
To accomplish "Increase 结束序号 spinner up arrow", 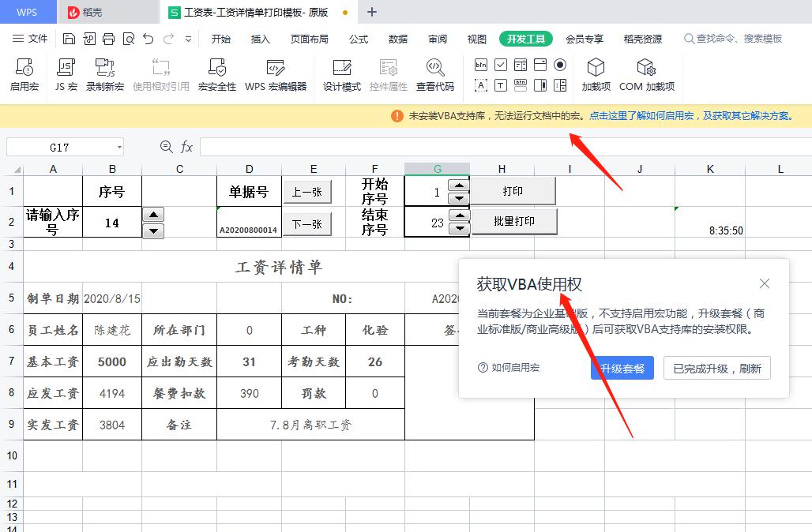I will (x=460, y=215).
